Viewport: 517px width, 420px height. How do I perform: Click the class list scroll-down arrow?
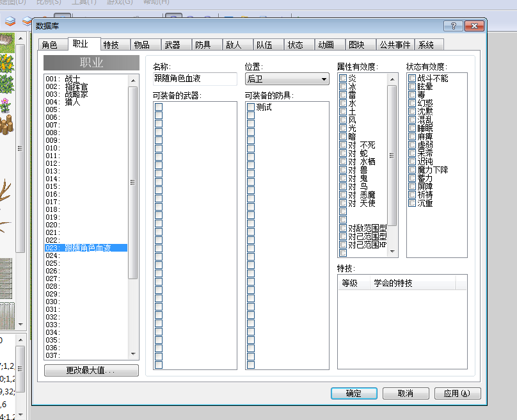(x=133, y=354)
